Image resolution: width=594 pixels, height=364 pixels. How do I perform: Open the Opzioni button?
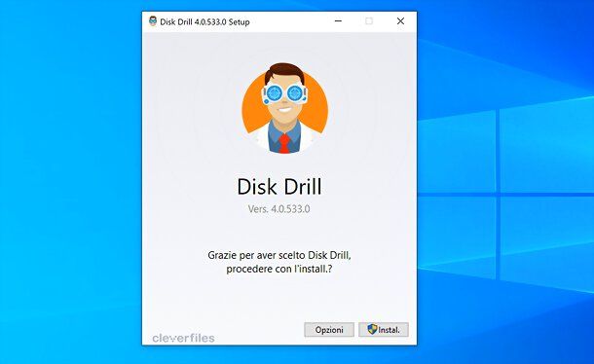point(329,330)
